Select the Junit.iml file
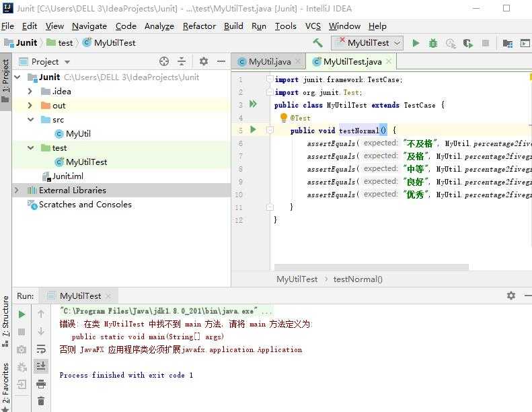The height and width of the screenshot is (412, 532). pos(63,176)
